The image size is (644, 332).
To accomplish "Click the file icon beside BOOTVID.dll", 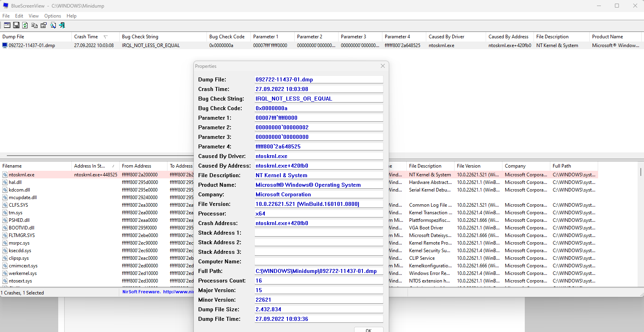I will [5, 228].
